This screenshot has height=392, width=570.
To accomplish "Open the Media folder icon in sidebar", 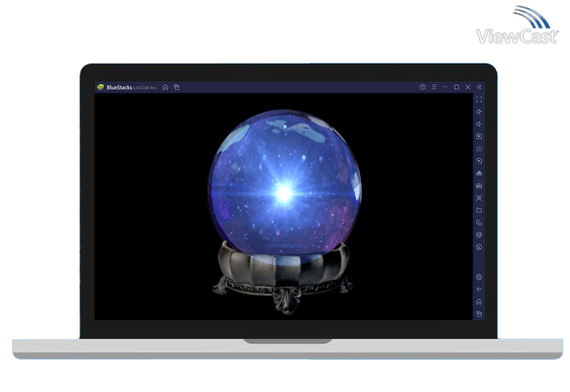I will coord(479,210).
